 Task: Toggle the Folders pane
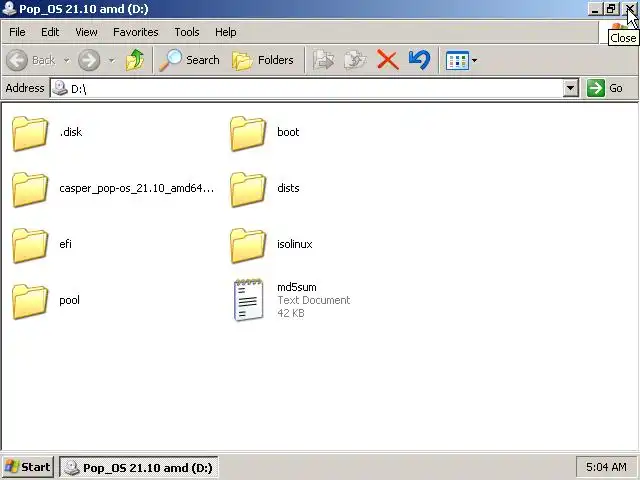click(262, 60)
